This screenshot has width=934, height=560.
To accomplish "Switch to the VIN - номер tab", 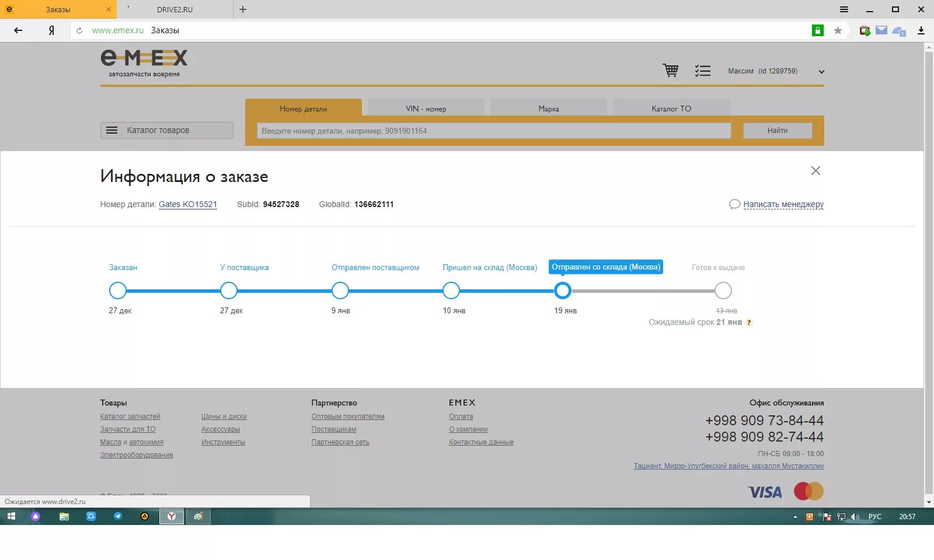I will pos(426,108).
